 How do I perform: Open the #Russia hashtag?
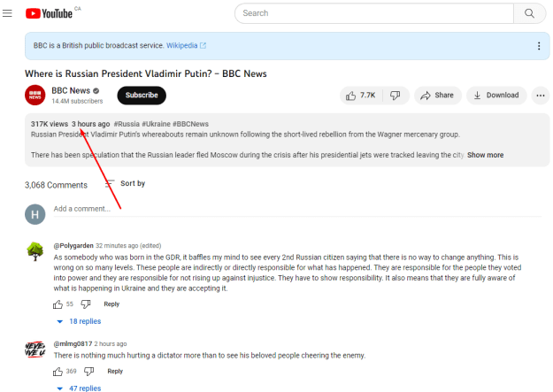127,124
